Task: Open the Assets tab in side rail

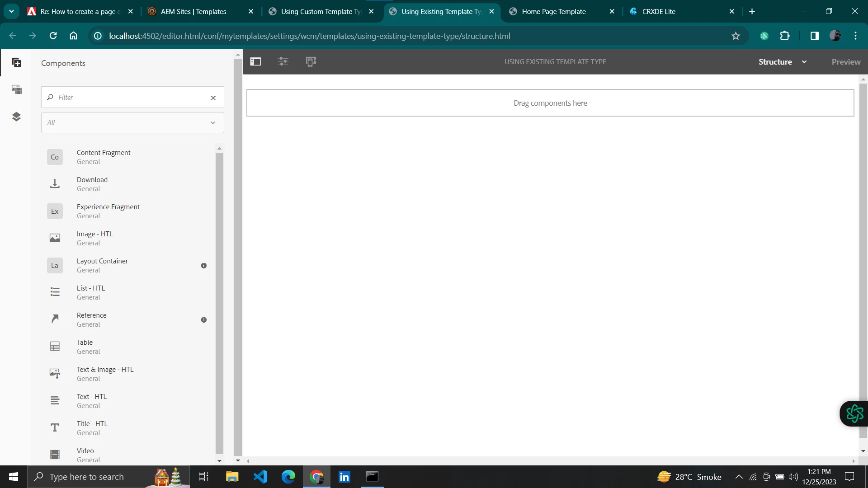Action: pos(16,89)
